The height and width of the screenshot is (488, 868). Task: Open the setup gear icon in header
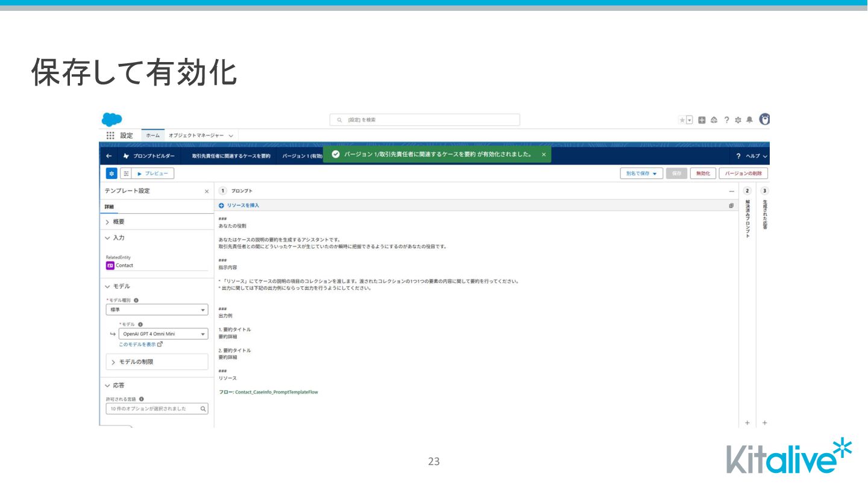pyautogui.click(x=738, y=120)
